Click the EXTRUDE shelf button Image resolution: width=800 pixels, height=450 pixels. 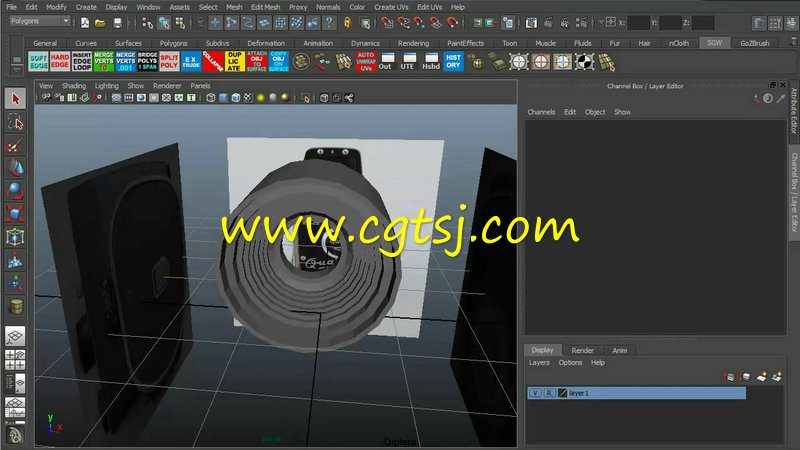tap(191, 61)
